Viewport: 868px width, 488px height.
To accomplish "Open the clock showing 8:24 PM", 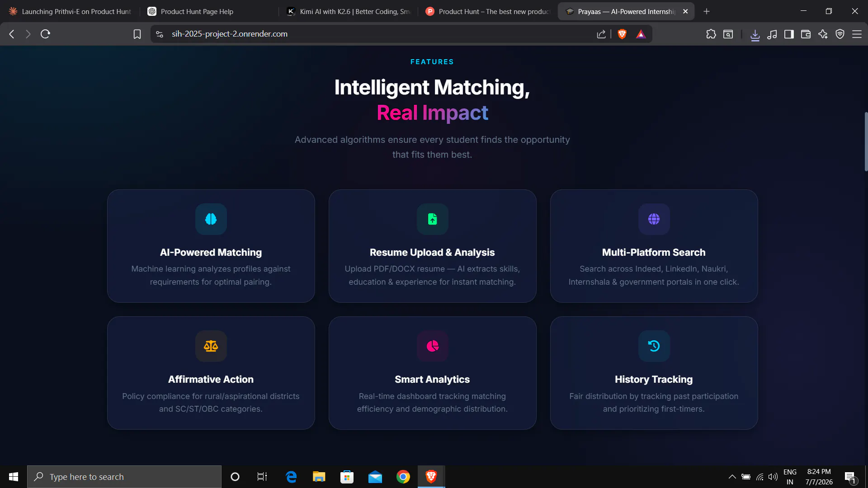I will [819, 477].
